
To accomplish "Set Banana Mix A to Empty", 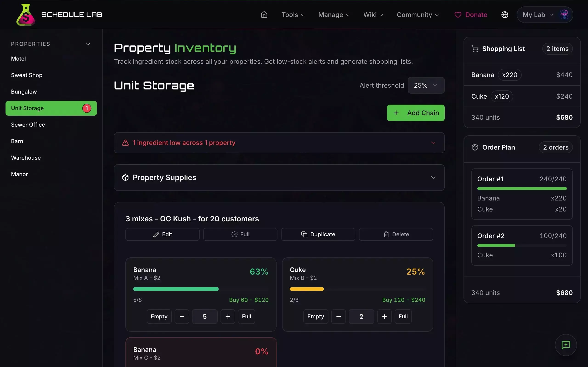I will 159,316.
